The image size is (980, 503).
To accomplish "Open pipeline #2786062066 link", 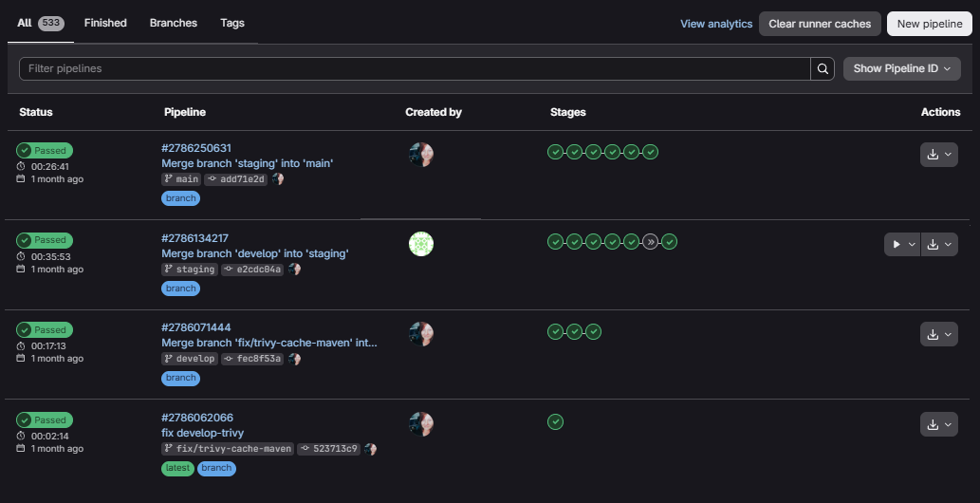I will (x=197, y=418).
